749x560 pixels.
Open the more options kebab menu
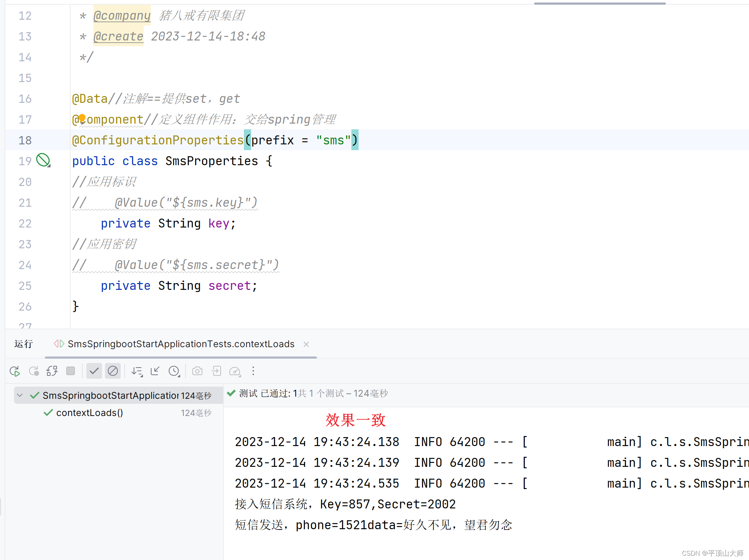point(253,371)
